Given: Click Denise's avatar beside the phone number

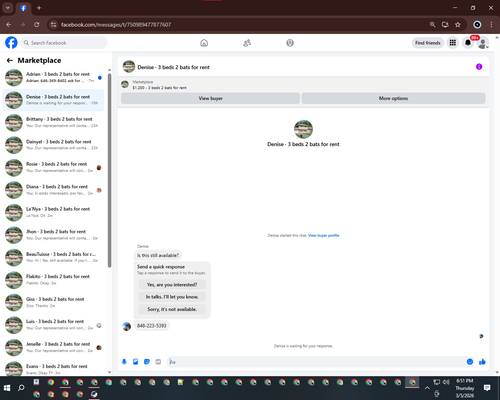Looking at the screenshot, I should pos(127,326).
